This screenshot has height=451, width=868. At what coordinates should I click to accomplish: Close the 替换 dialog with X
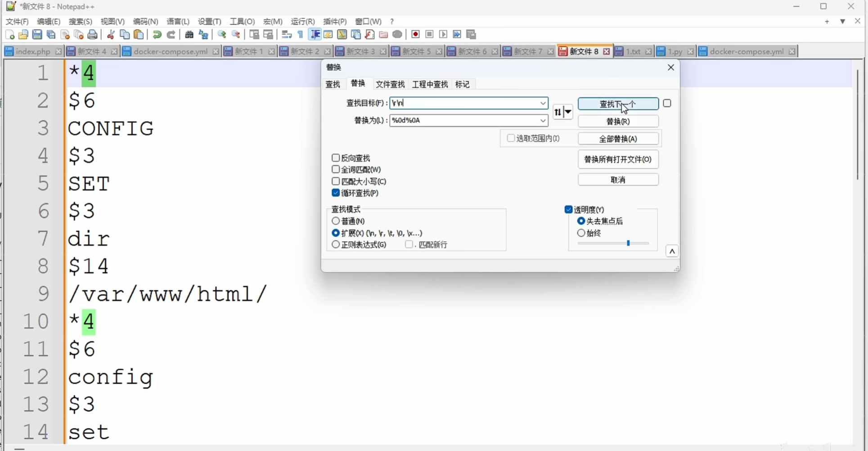(671, 67)
